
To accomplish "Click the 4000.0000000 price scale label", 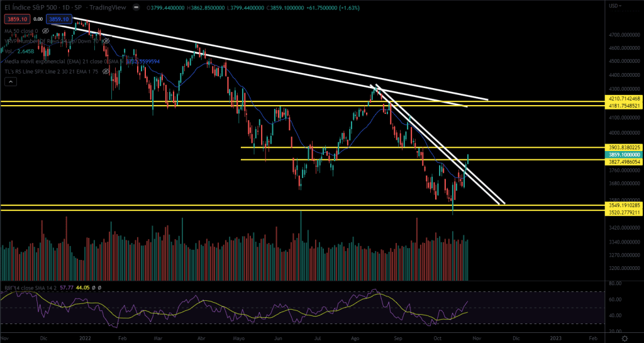I will pyautogui.click(x=624, y=133).
